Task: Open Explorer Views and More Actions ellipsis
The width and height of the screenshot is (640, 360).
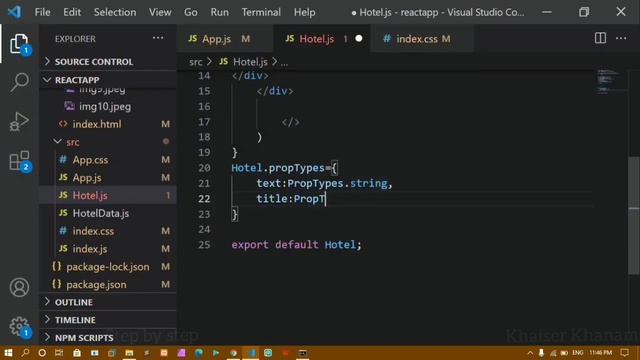Action: click(158, 38)
